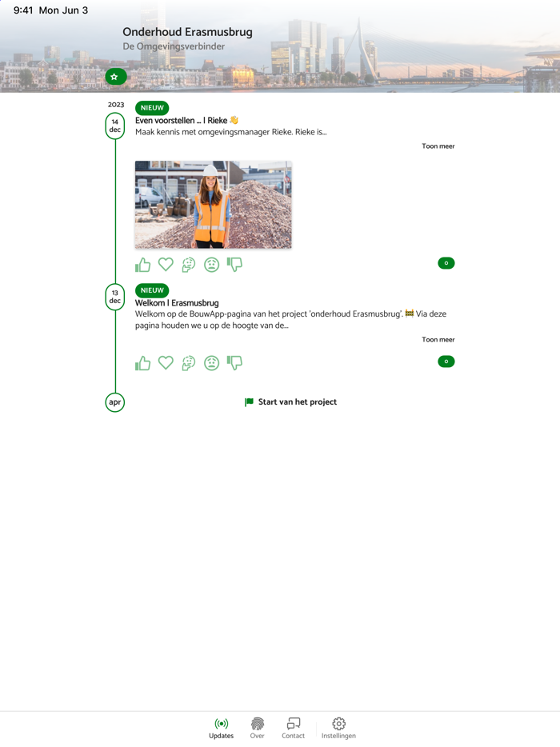Open the Instellingen tab
Viewport: 560px width, 747px height.
point(338,728)
